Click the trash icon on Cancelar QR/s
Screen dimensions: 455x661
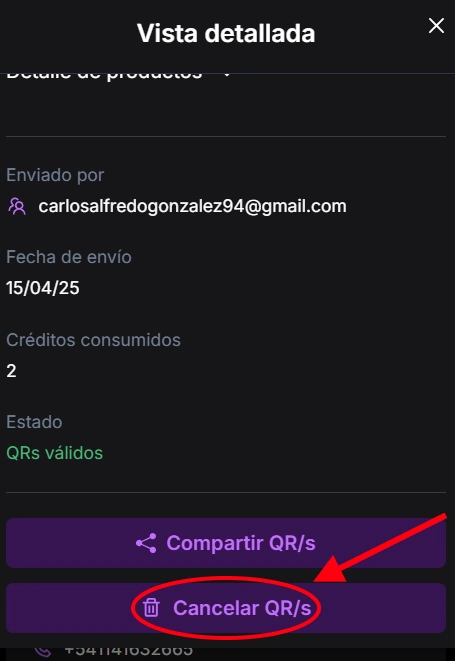point(151,608)
